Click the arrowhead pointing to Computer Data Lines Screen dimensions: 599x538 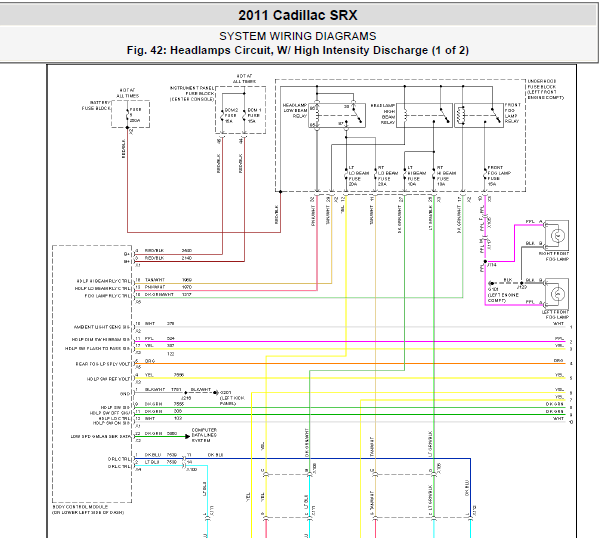[188, 436]
